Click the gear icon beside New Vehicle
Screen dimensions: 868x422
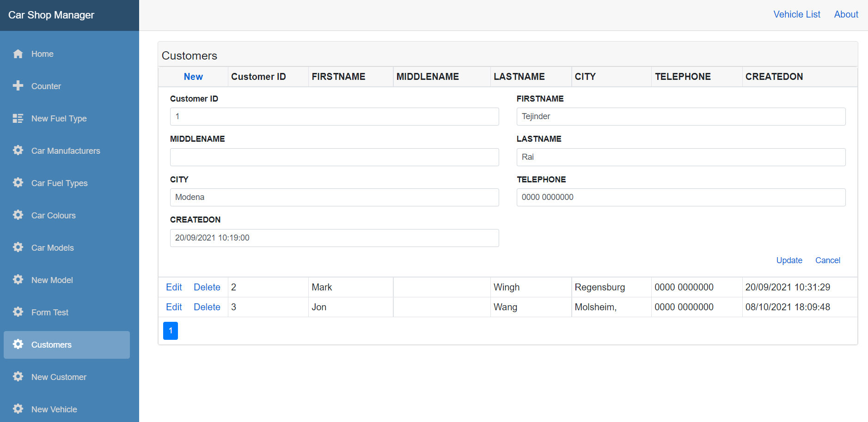pos(18,409)
